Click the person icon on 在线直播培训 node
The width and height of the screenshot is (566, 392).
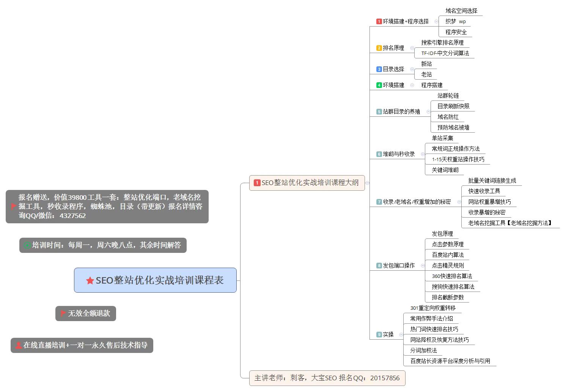17,345
